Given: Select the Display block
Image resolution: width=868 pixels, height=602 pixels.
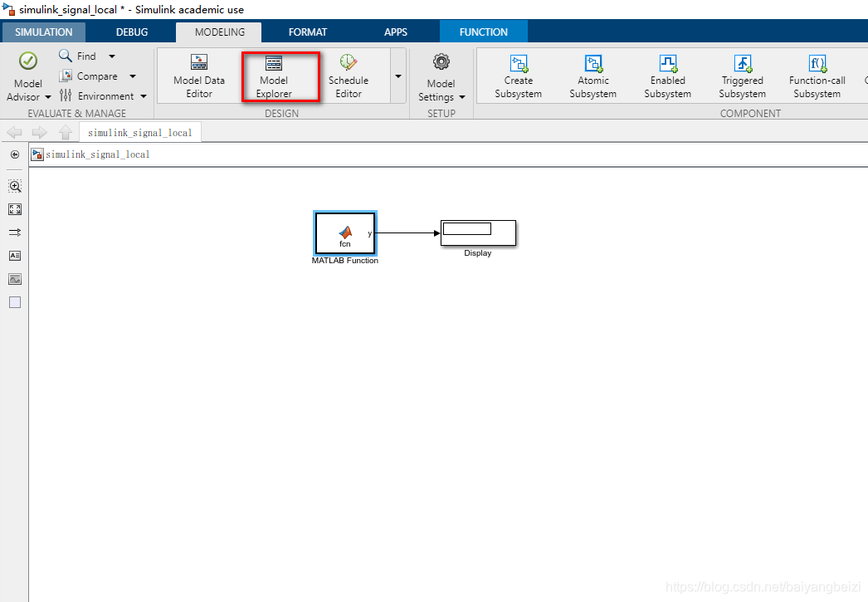Looking at the screenshot, I should pyautogui.click(x=478, y=232).
